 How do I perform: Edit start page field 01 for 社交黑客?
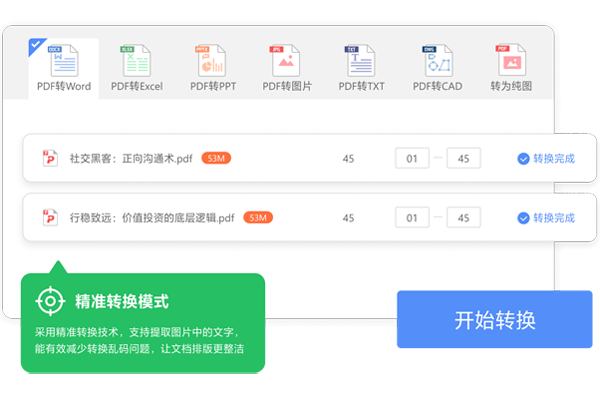[412, 159]
